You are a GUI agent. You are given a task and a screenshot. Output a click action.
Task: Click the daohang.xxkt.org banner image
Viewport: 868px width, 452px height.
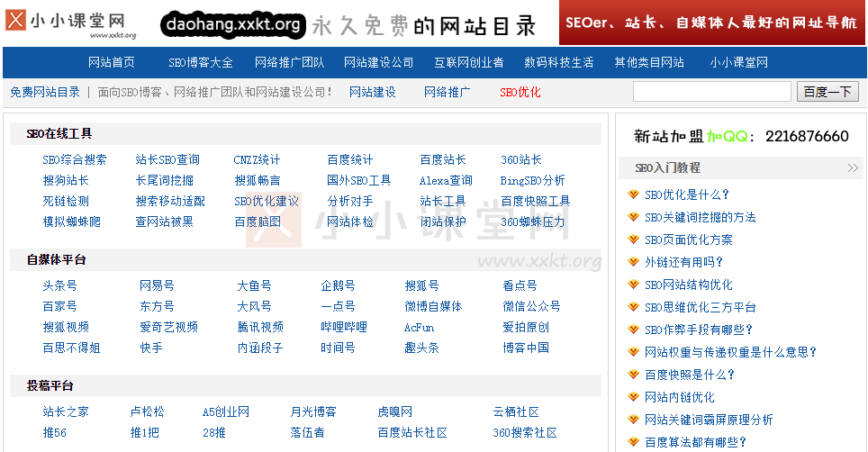[x=348, y=25]
